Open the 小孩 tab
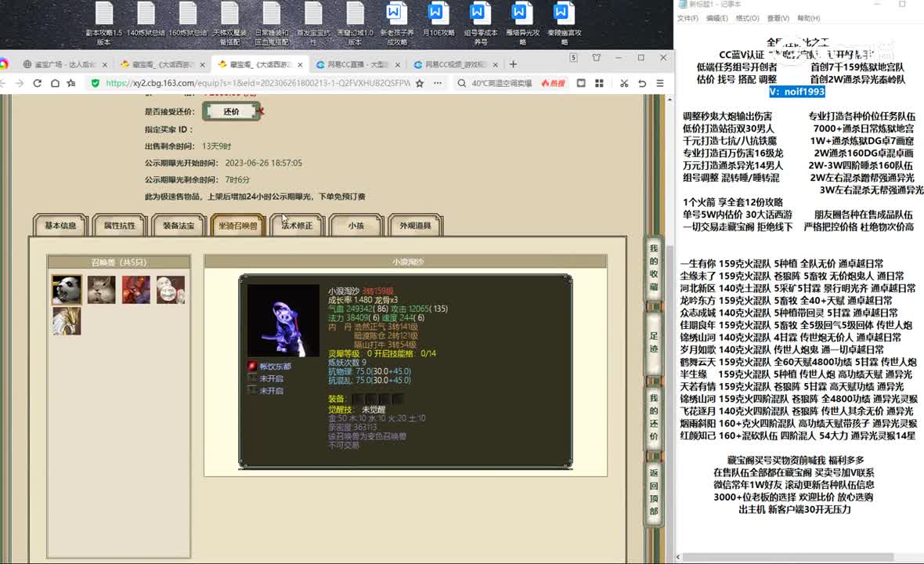Viewport: 924px width, 564px height. pos(356,225)
